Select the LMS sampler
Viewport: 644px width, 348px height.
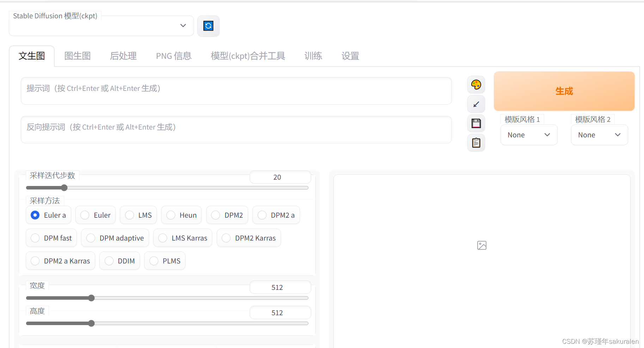138,215
